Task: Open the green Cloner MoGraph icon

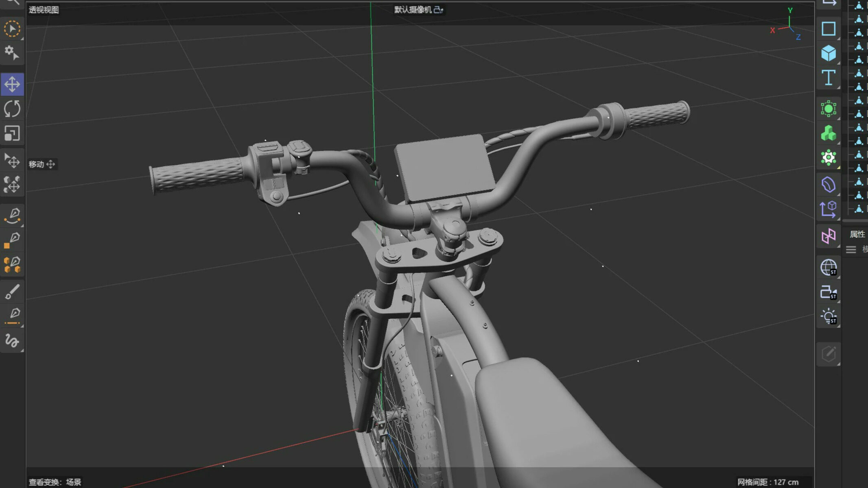Action: (829, 133)
